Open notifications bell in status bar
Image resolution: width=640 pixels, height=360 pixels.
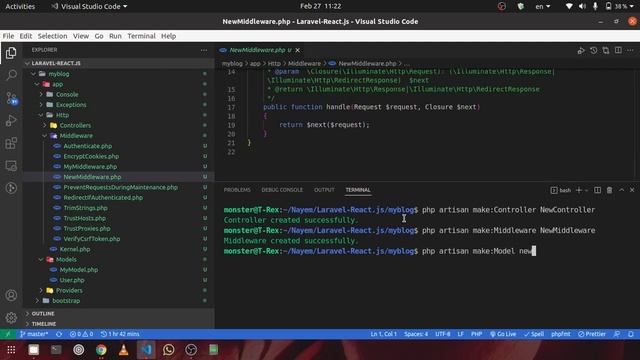pos(631,334)
